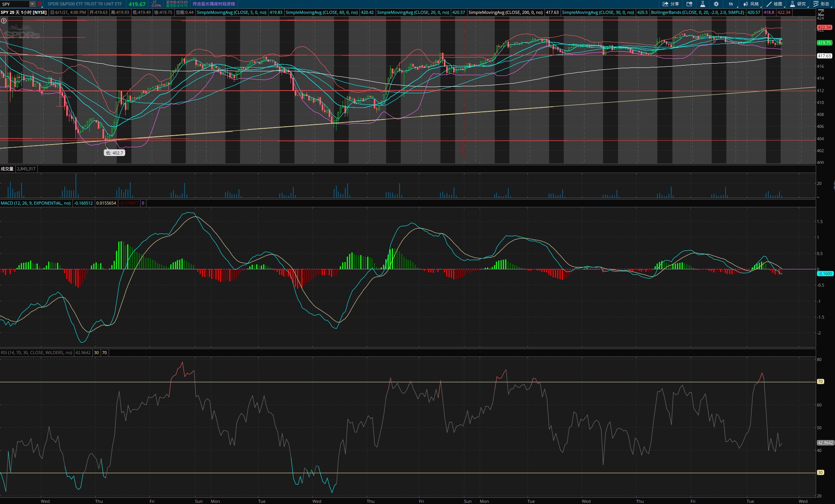Click the flask icon in toolbar
Viewport: 835px width, 504px height.
point(702,4)
